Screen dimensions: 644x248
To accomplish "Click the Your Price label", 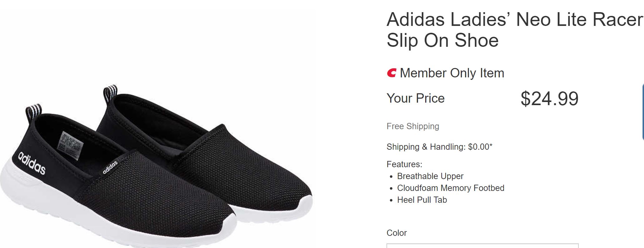I will pyautogui.click(x=415, y=98).
